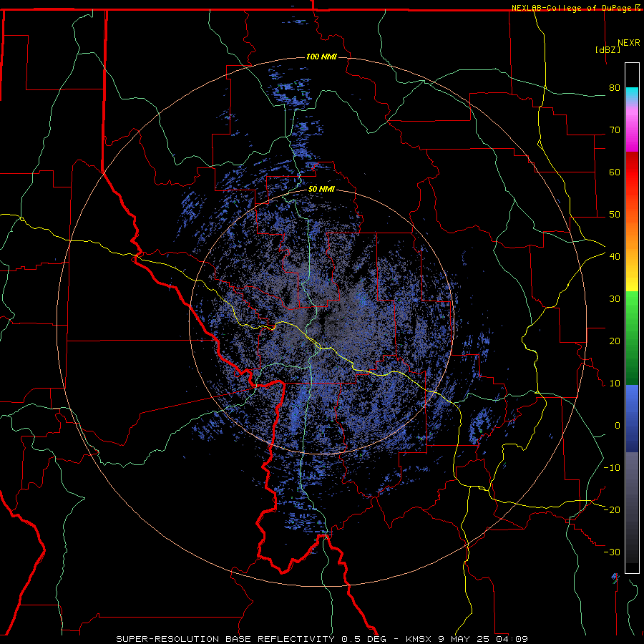Click the red segment of the color bar

tap(632, 172)
